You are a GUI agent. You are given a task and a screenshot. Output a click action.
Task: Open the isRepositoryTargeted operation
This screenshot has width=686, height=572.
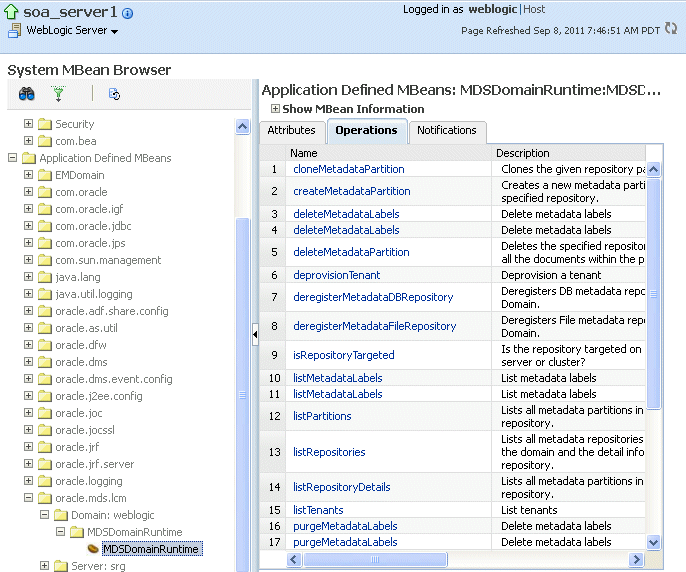coord(344,355)
